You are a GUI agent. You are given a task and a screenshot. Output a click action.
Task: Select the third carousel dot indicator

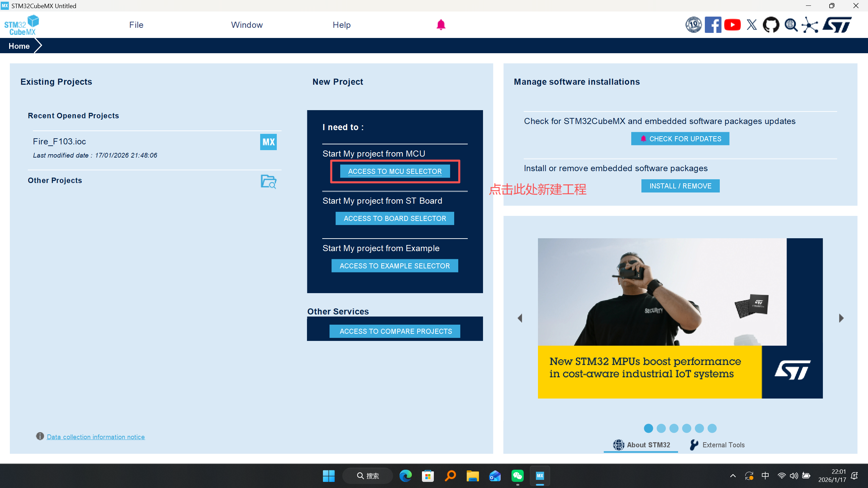click(674, 428)
